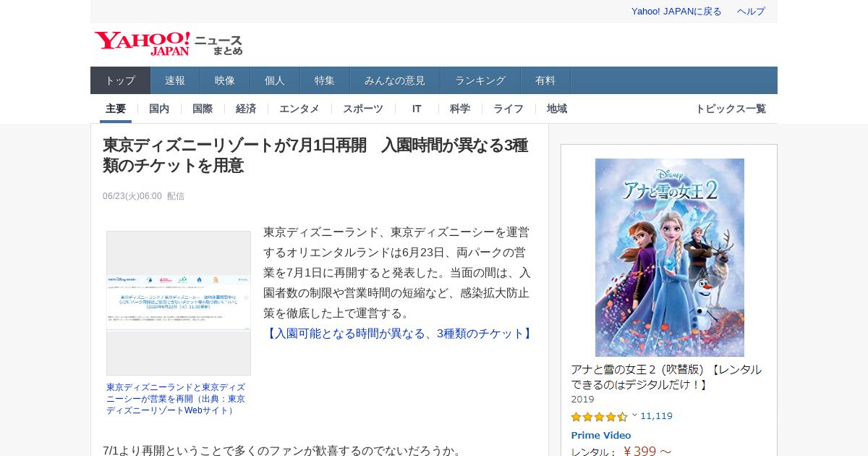
Task: Open the ランキング tab
Action: coord(480,80)
